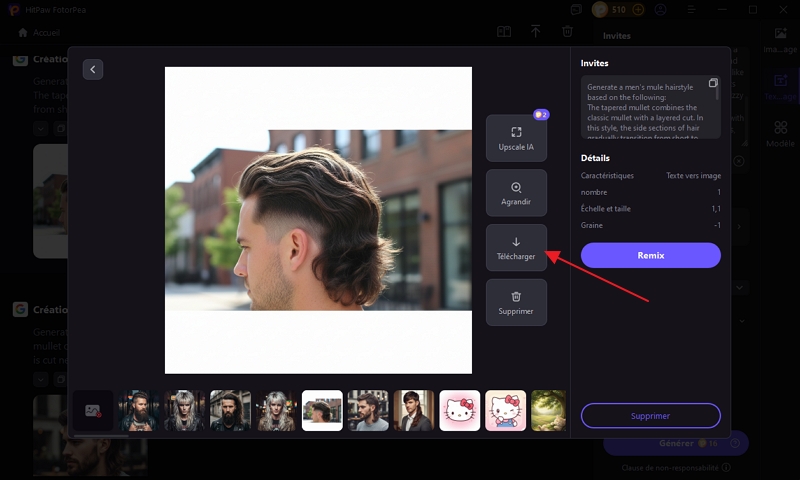
Task: Open the user account profile icon
Action: click(660, 10)
